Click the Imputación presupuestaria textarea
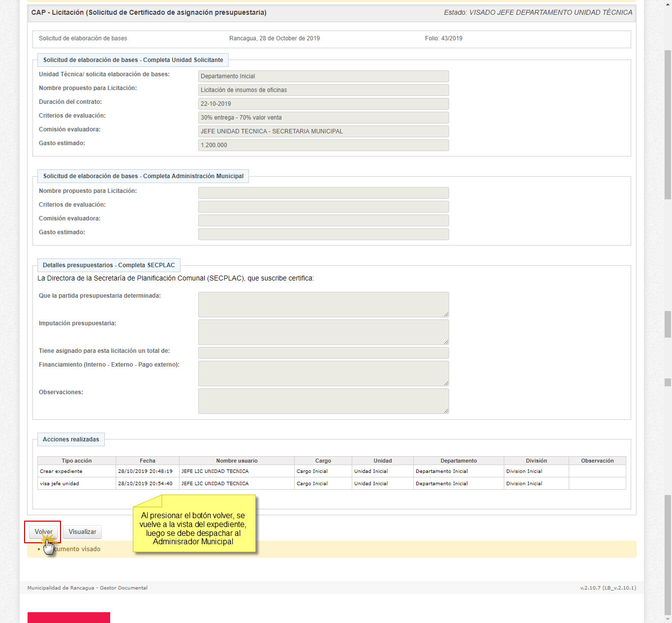672x623 pixels. [324, 332]
